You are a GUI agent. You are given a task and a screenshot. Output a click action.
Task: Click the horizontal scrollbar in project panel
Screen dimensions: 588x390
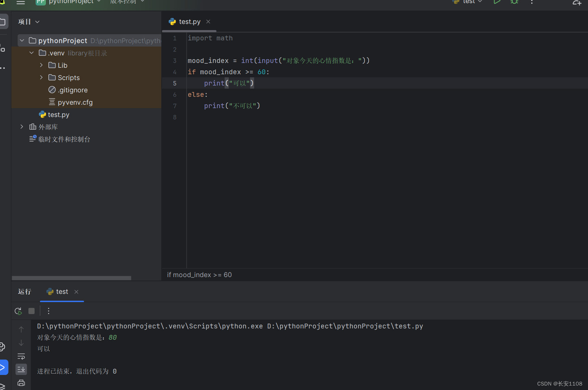72,278
